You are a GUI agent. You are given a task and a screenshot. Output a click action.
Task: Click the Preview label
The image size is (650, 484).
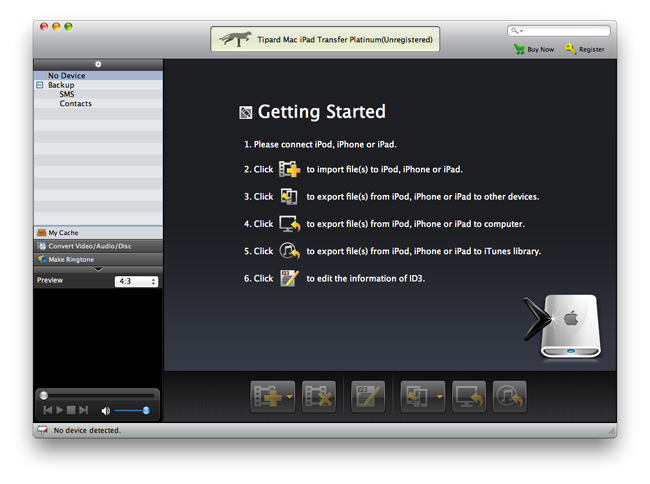click(x=50, y=280)
